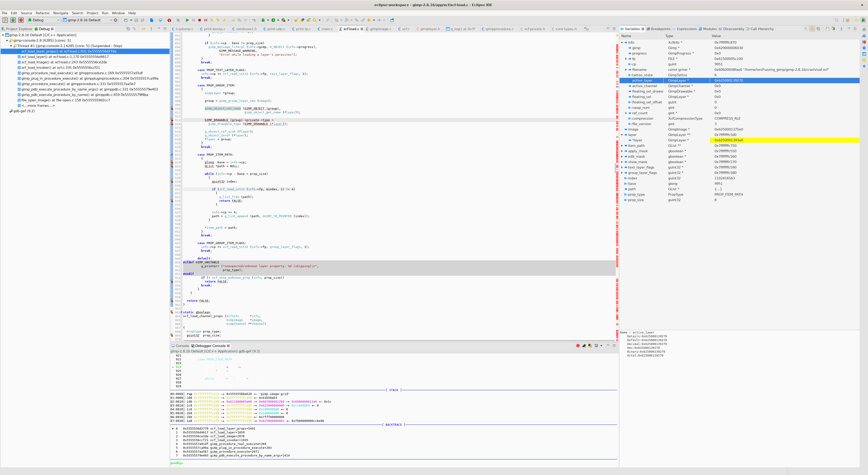The width and height of the screenshot is (868, 475).
Task: Click the green bug Debug launch-bar button
Action: tap(13, 20)
